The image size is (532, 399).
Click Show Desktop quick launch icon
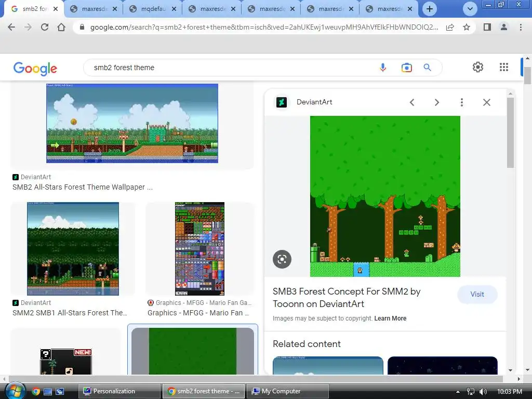pyautogui.click(x=48, y=392)
